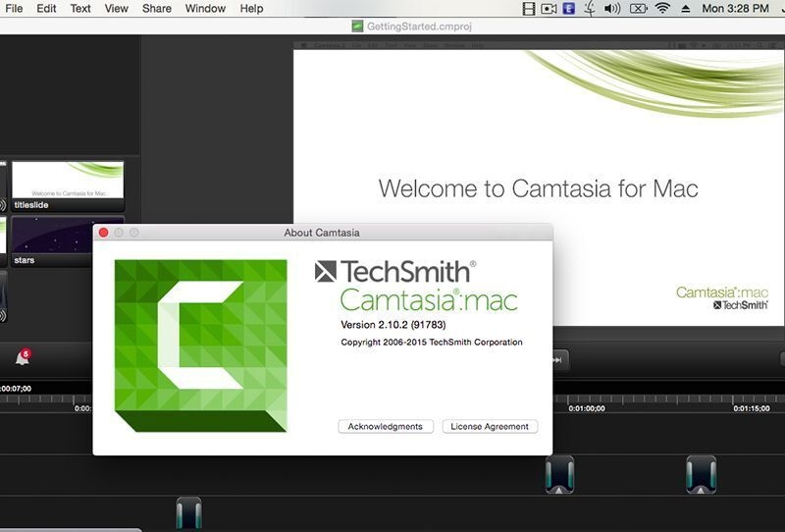Screen dimensions: 785x532
Task: Select the titleslide media thumbnail
Action: click(x=68, y=186)
